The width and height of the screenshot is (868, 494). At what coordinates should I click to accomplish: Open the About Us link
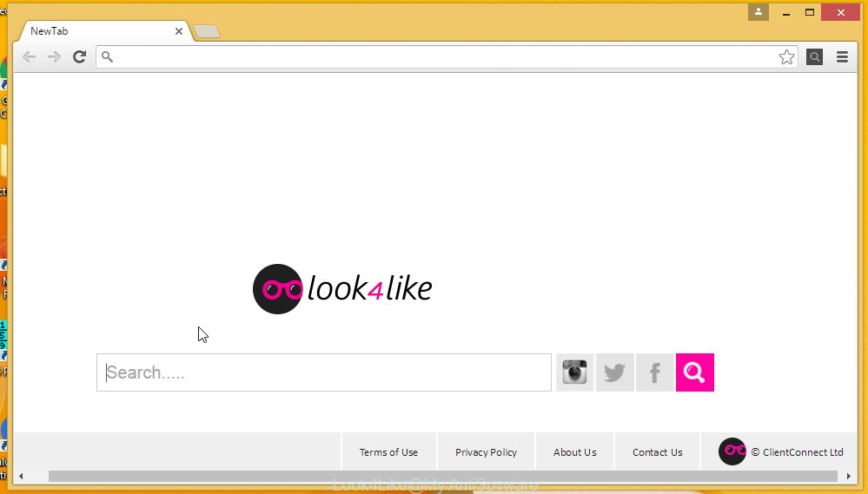574,452
